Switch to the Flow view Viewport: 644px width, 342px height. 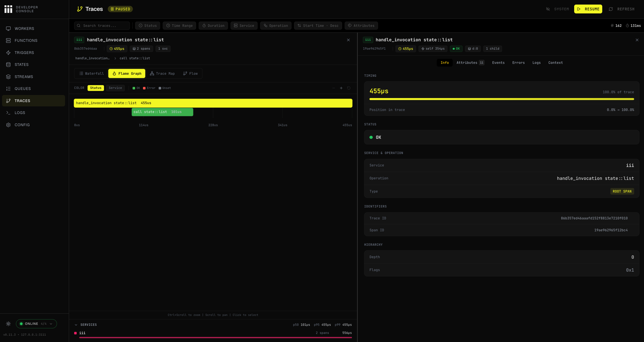click(x=191, y=73)
